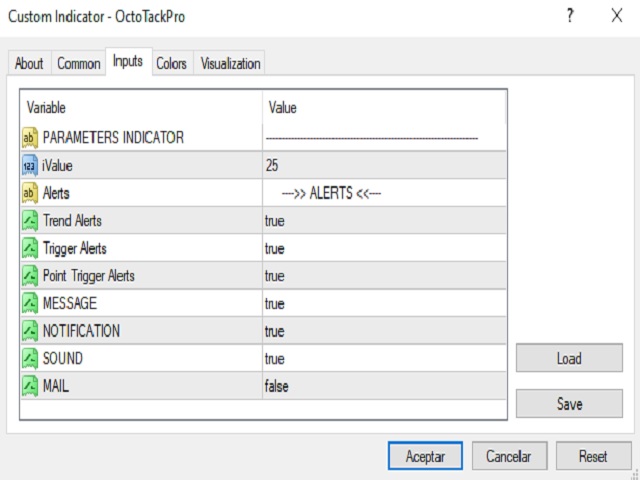Viewport: 640px width, 480px height.
Task: Switch to the Common tab
Action: [x=79, y=63]
